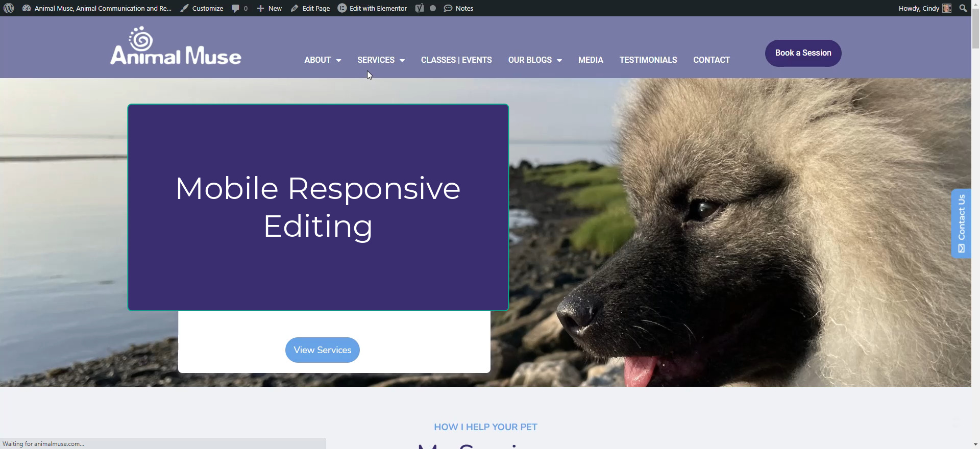980x449 pixels.
Task: Click the scrollbar up arrow
Action: pyautogui.click(x=975, y=4)
